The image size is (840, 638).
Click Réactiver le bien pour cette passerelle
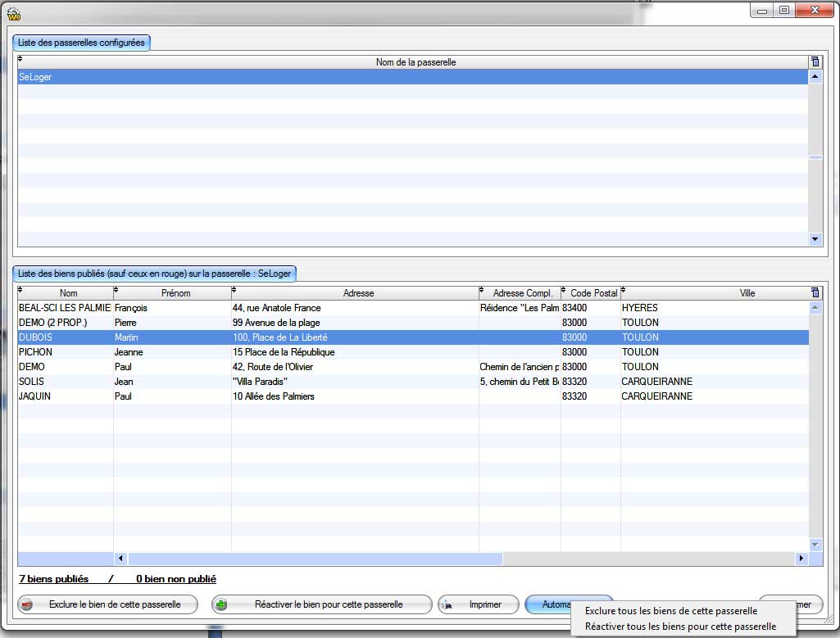coord(321,604)
